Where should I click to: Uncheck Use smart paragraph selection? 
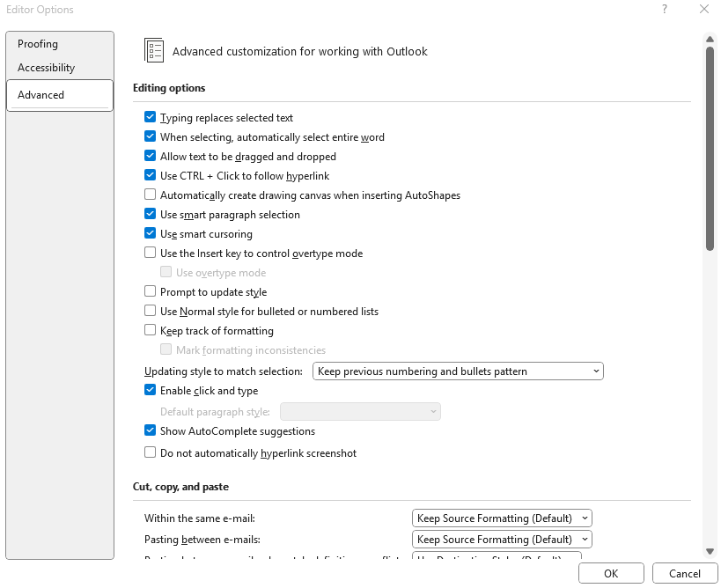coord(150,214)
